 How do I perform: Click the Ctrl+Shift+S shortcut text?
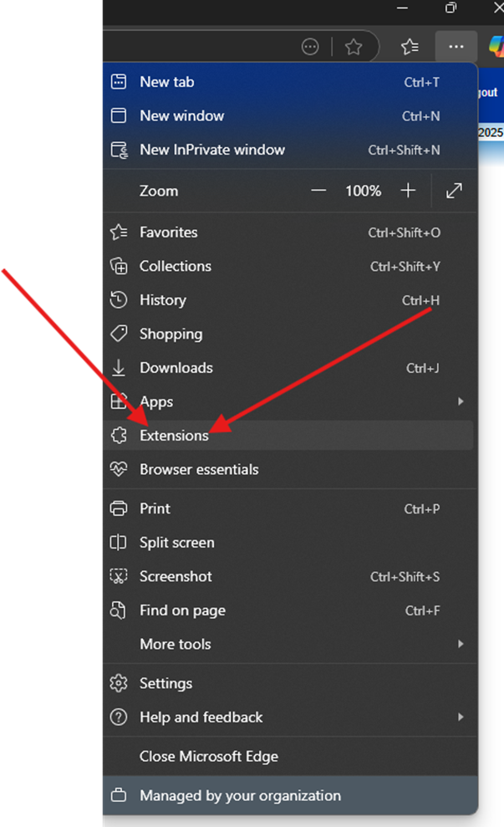pyautogui.click(x=405, y=576)
